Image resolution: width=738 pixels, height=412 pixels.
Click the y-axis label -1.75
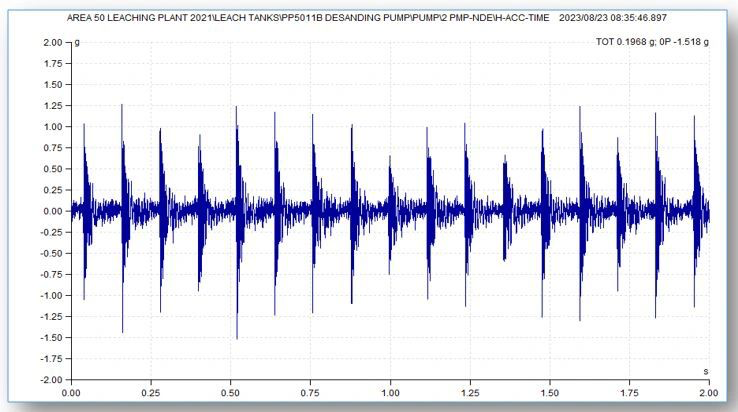click(51, 359)
